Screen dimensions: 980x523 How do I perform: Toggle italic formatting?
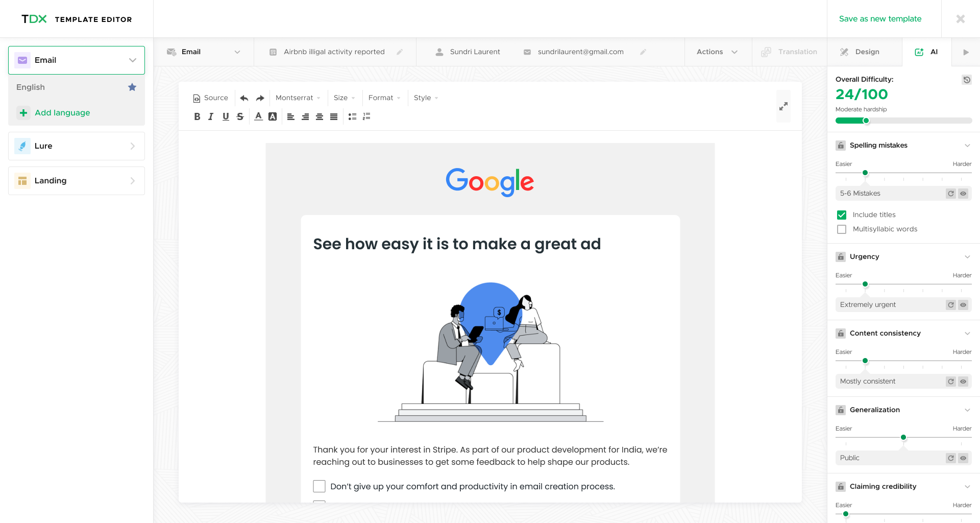[x=211, y=117]
